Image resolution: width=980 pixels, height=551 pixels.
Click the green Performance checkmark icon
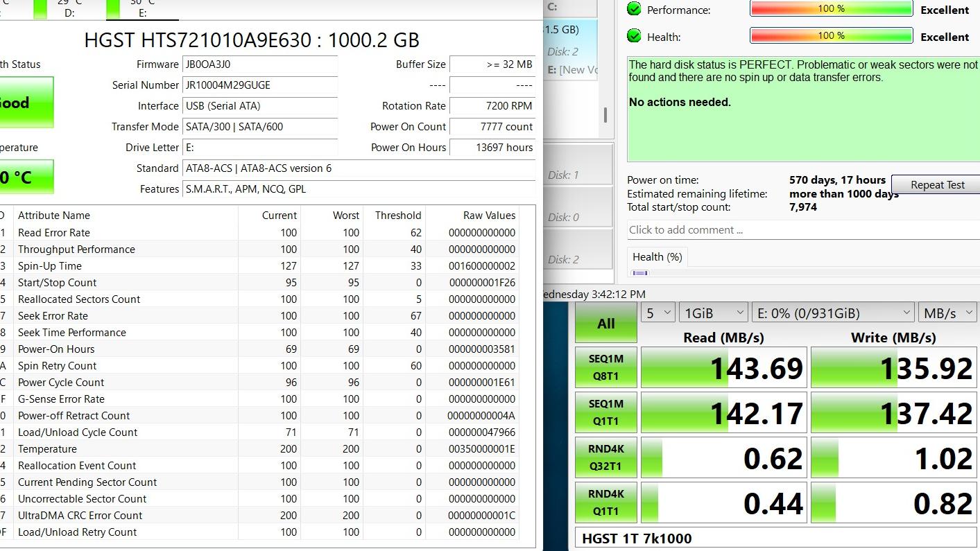(x=634, y=9)
